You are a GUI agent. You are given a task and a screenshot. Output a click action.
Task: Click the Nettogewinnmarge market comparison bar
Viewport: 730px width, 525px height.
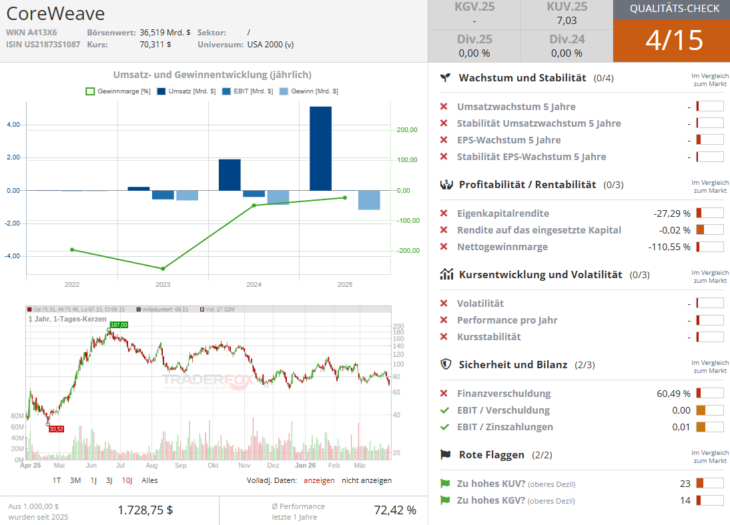pyautogui.click(x=709, y=246)
